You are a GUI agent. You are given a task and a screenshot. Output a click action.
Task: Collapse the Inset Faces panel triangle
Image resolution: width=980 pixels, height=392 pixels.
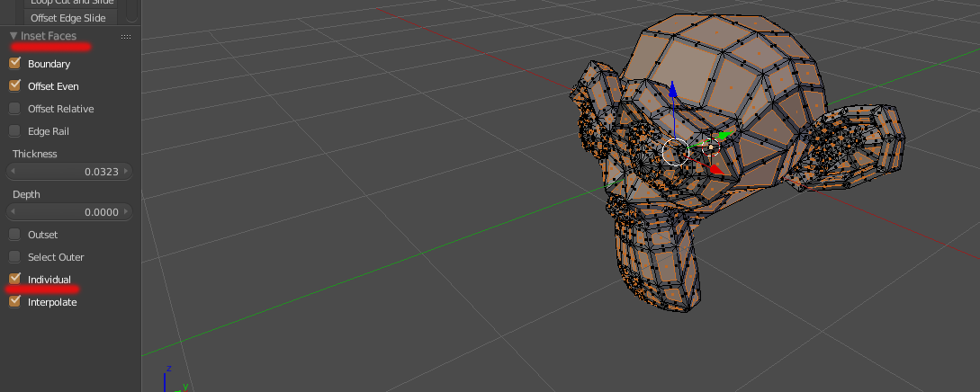coord(13,36)
